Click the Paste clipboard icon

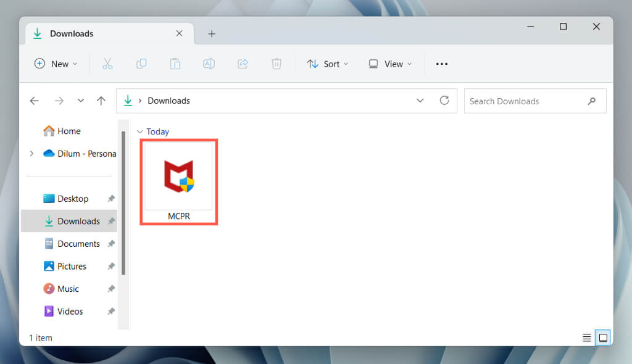pos(175,64)
